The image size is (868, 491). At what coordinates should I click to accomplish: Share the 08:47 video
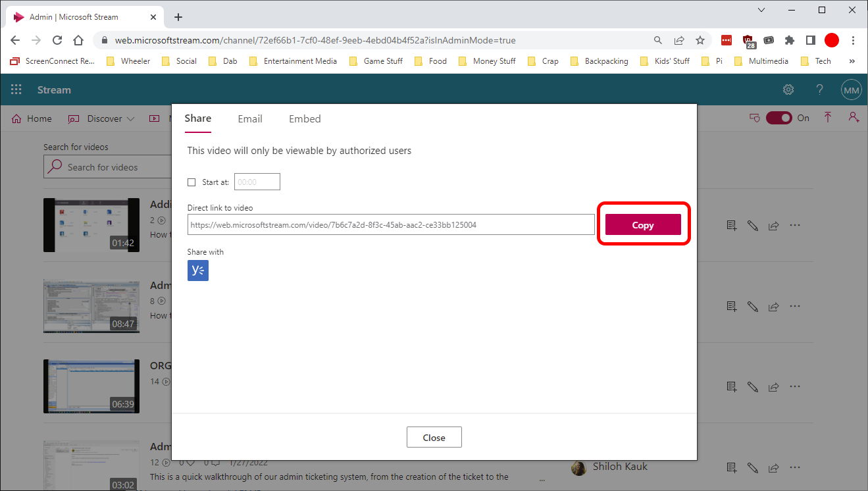click(x=774, y=307)
